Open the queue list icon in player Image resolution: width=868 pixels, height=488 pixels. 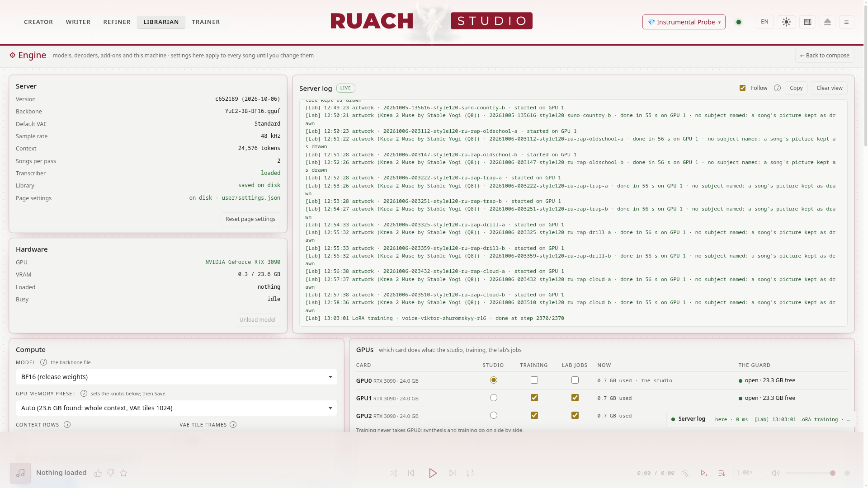pos(722,473)
